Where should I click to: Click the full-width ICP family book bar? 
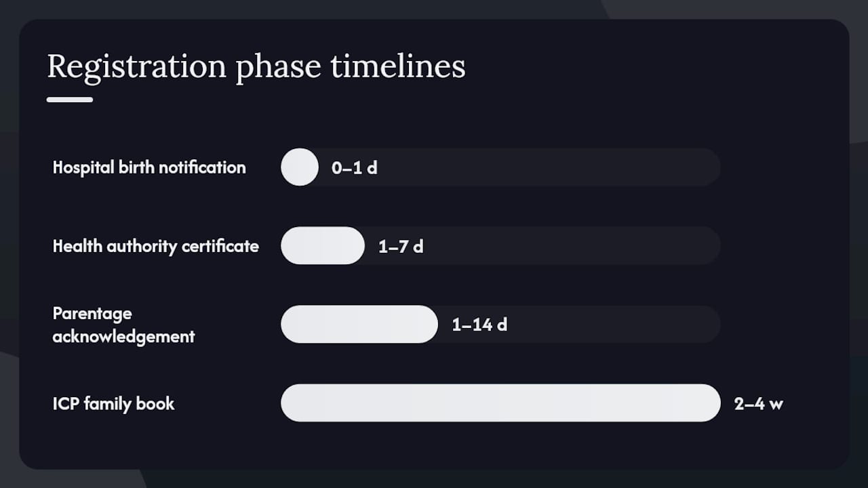click(500, 403)
